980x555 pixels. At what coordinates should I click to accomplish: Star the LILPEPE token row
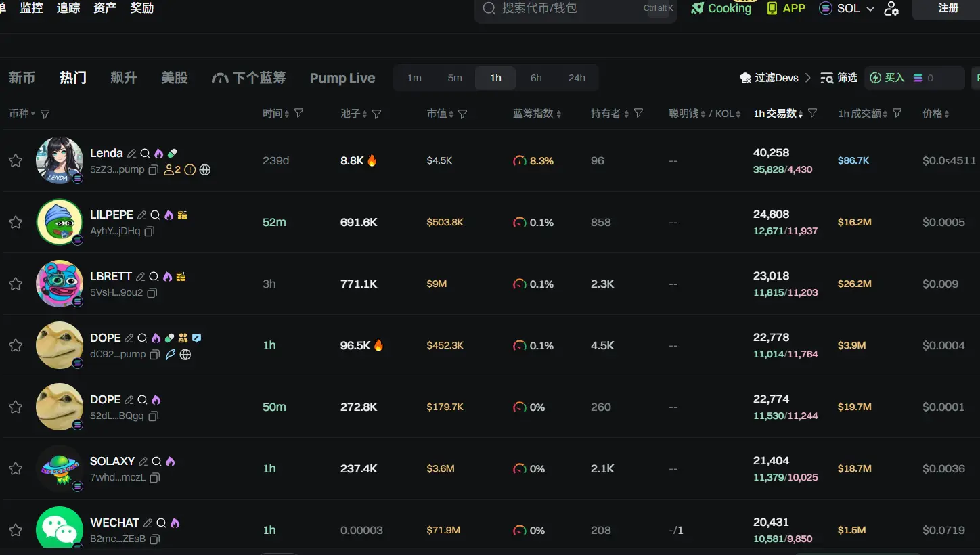tap(16, 222)
